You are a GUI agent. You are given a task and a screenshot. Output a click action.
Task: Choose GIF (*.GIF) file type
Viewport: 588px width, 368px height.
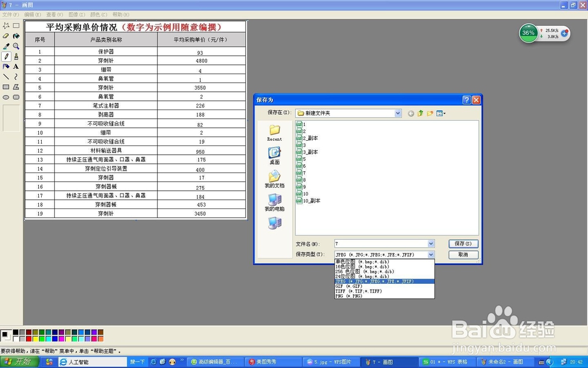(385, 286)
